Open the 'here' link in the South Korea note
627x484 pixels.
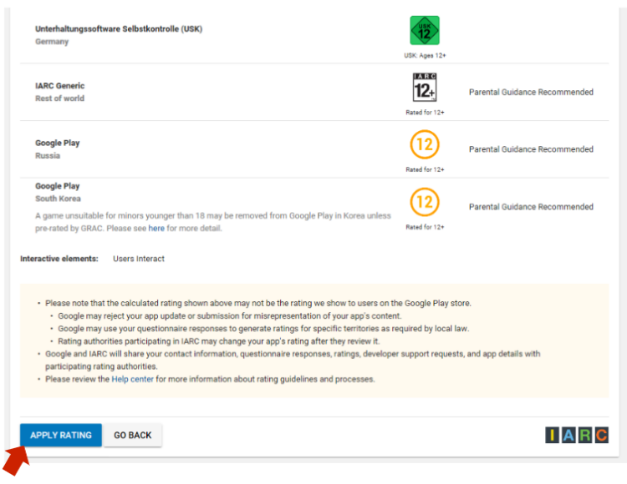(156, 228)
